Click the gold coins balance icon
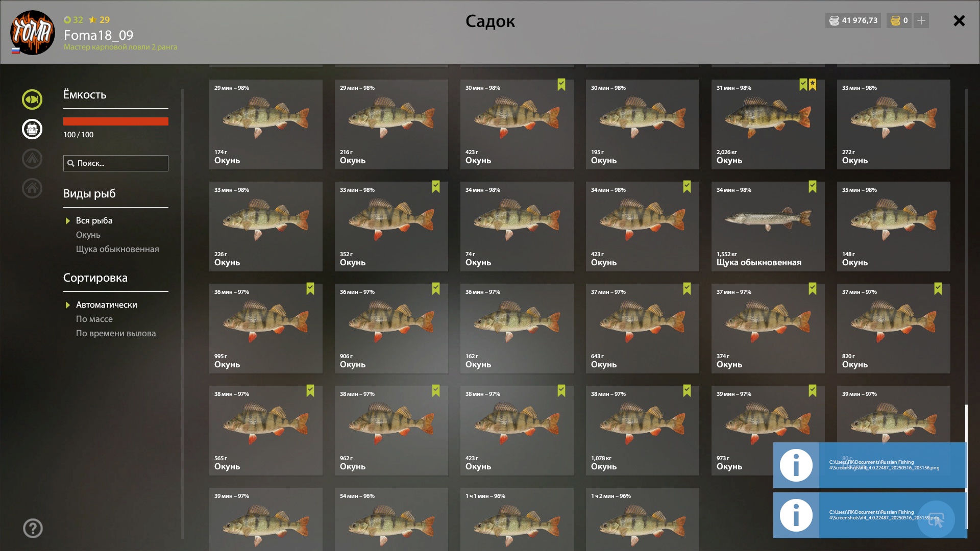This screenshot has height=551, width=980. tap(895, 20)
